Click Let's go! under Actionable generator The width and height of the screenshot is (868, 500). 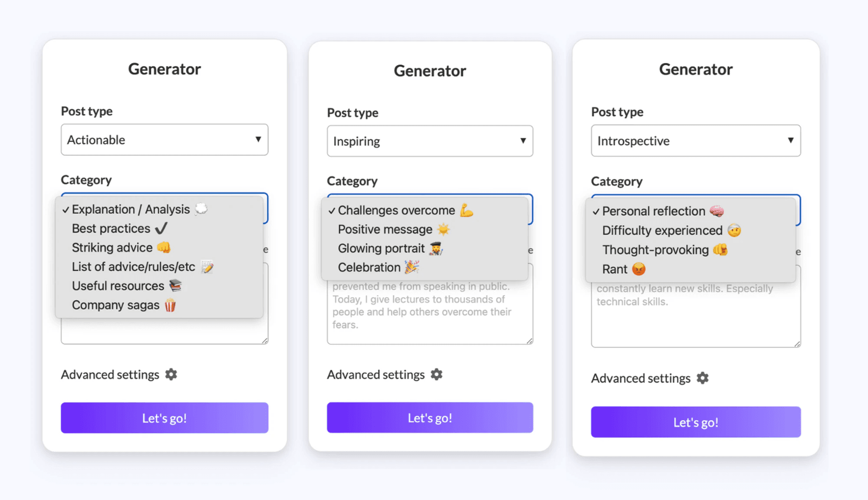point(164,418)
